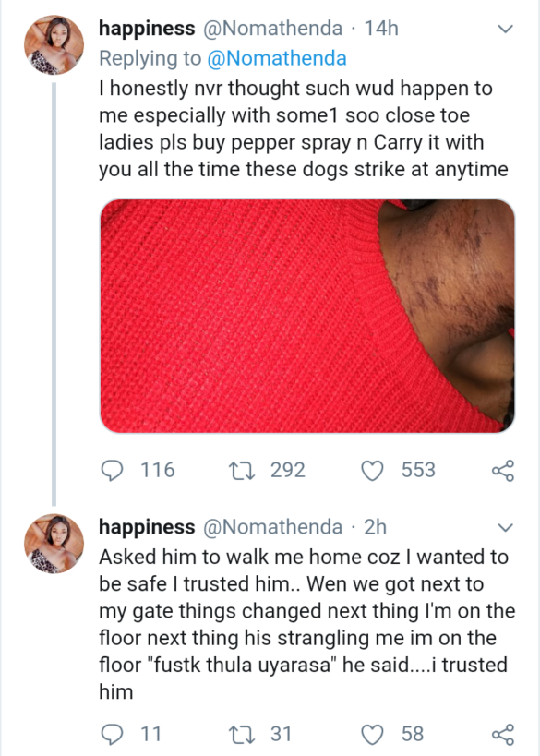Share the first tweet via share icon

pos(503,471)
